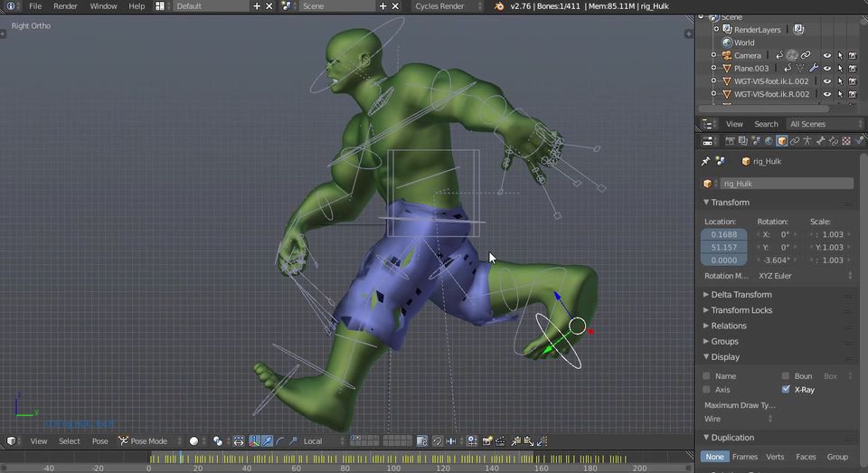The width and height of the screenshot is (868, 473).
Task: Click the wrench modifier icon on Plane.003 row
Action: pos(813,68)
